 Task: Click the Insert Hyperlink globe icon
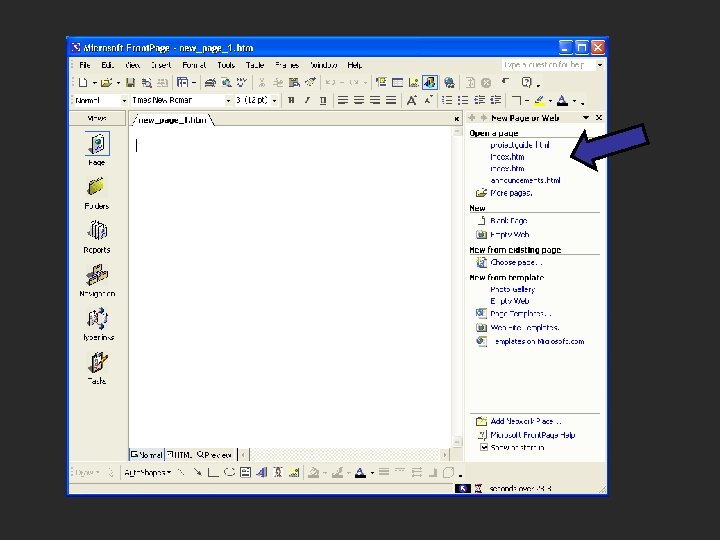tap(449, 83)
